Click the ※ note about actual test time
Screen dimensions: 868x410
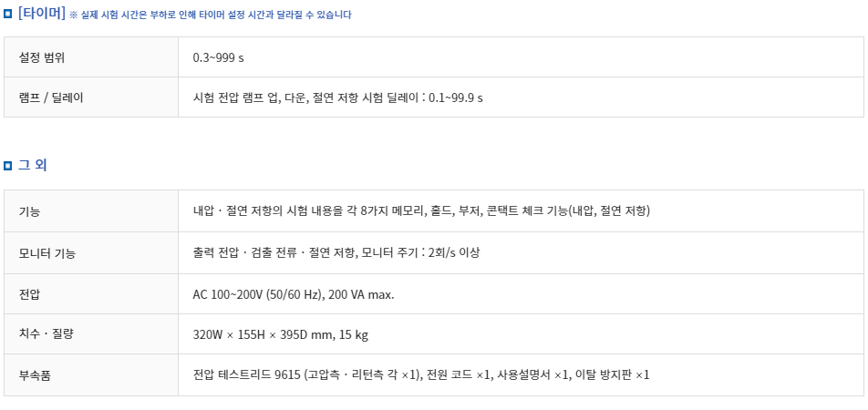pyautogui.click(x=211, y=15)
